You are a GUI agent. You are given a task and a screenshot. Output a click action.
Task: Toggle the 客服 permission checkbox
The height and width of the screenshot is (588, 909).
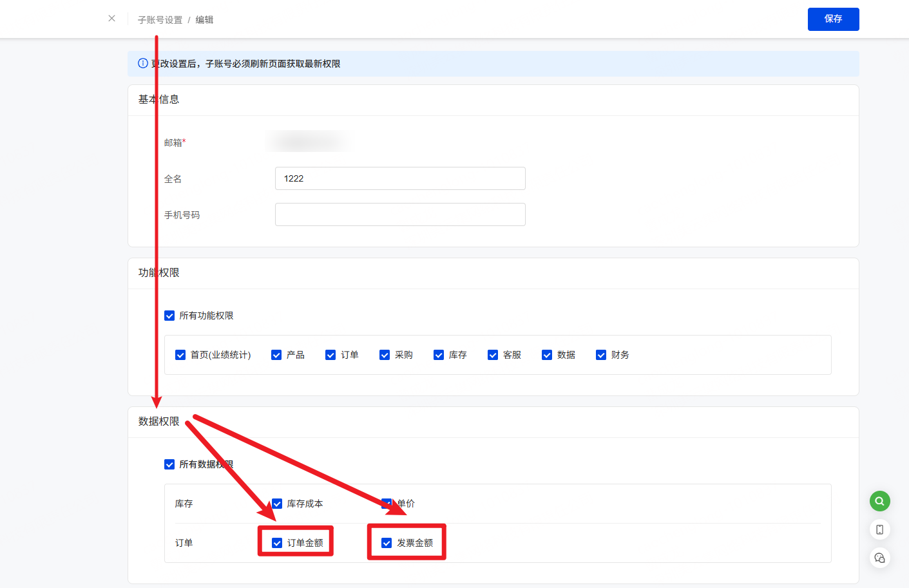493,355
